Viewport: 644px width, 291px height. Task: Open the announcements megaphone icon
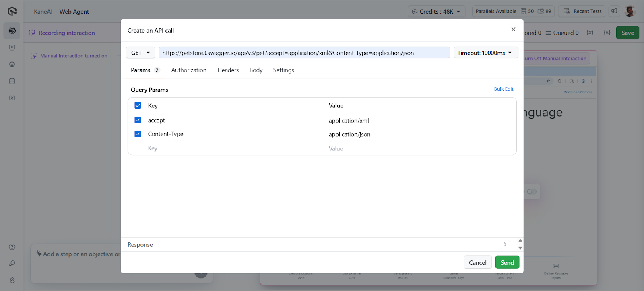[614, 11]
